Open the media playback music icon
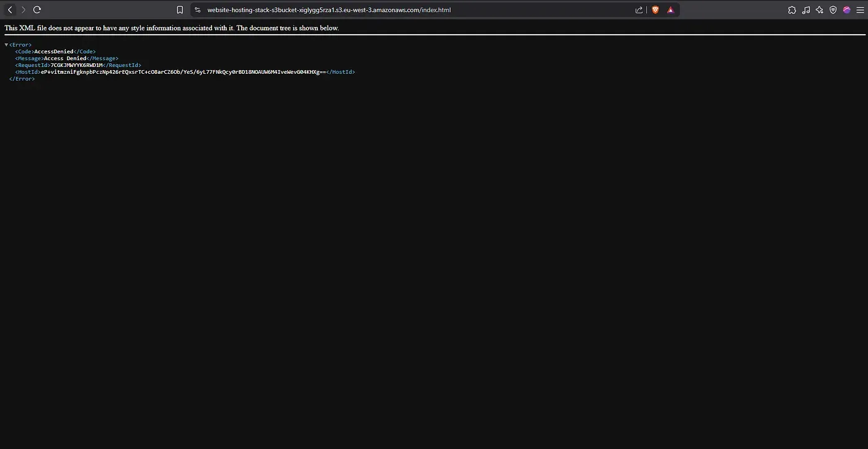This screenshot has height=449, width=868. point(805,9)
